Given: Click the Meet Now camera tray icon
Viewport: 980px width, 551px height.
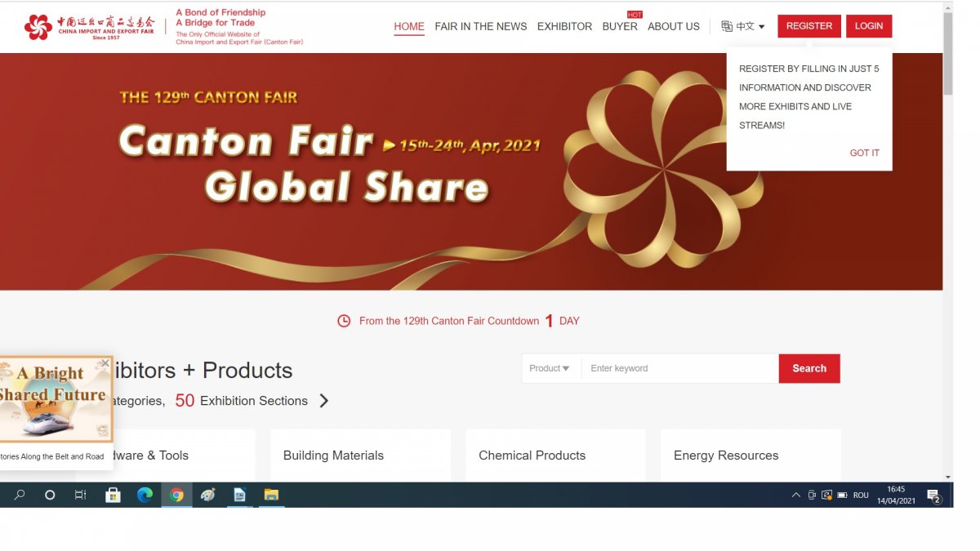Looking at the screenshot, I should 812,495.
